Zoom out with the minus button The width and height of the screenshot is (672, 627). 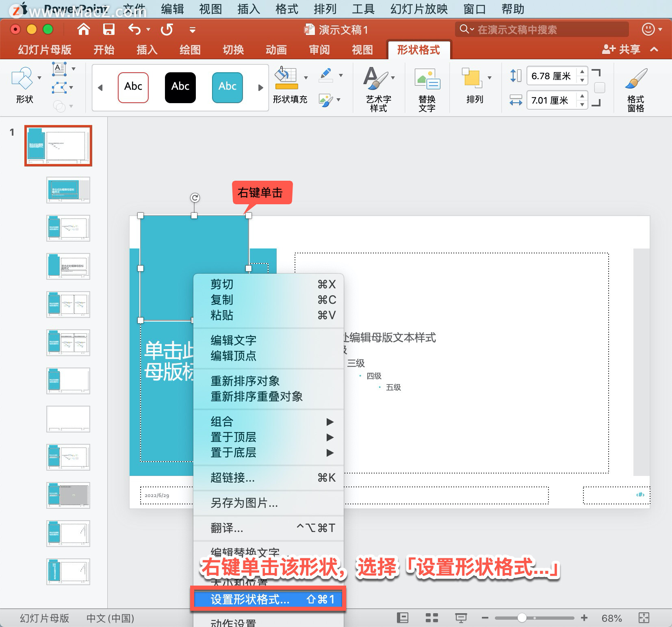coord(485,618)
